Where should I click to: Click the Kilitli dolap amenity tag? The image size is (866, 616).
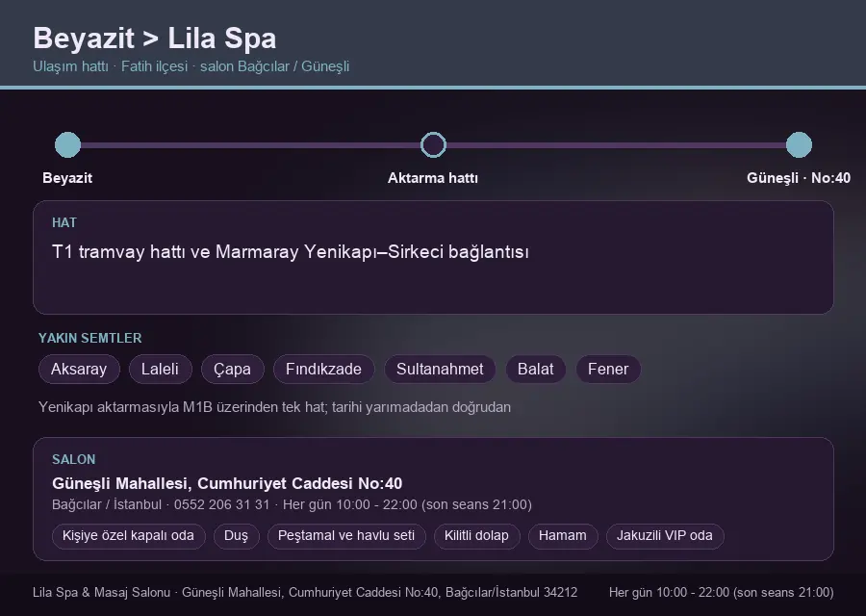click(476, 536)
